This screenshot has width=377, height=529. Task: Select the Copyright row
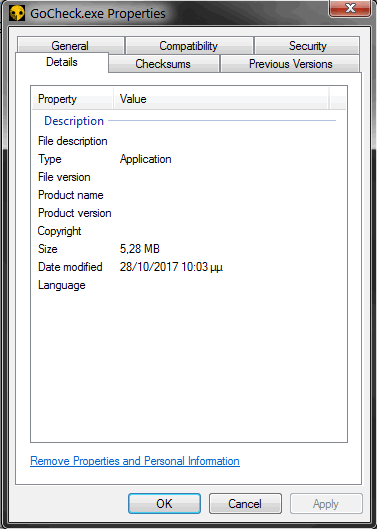pos(189,231)
